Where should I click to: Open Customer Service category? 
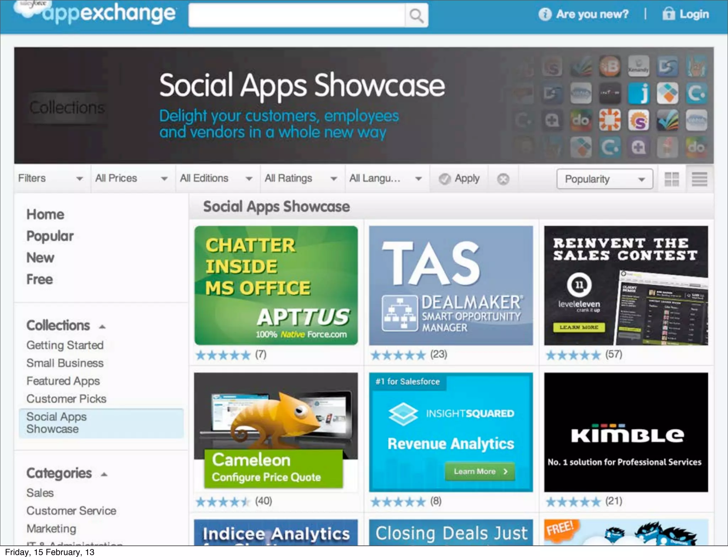click(71, 511)
